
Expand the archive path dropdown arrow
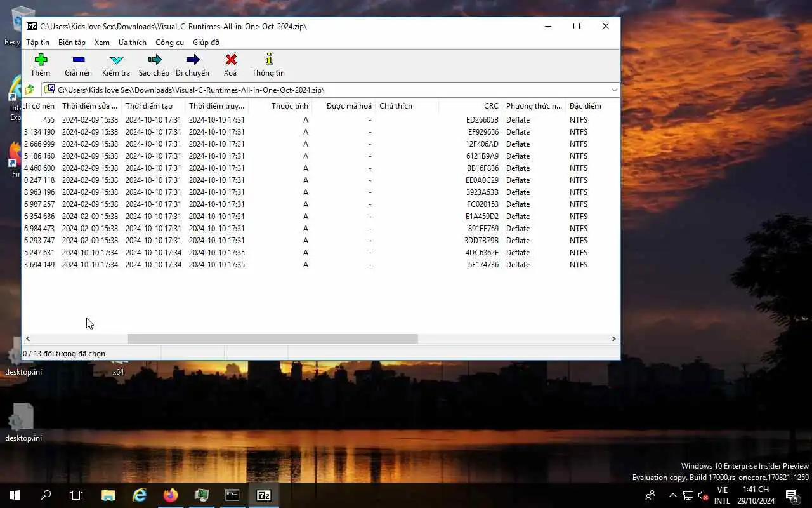coord(614,90)
